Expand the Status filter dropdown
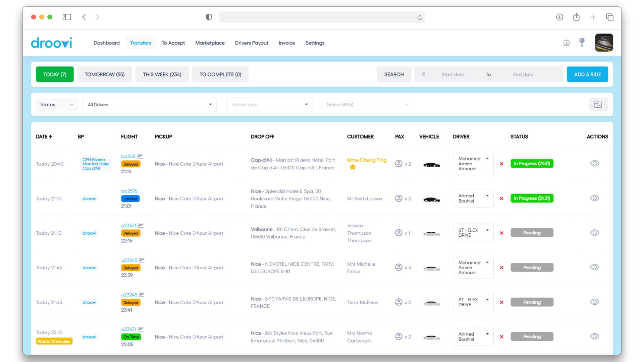 (x=57, y=105)
